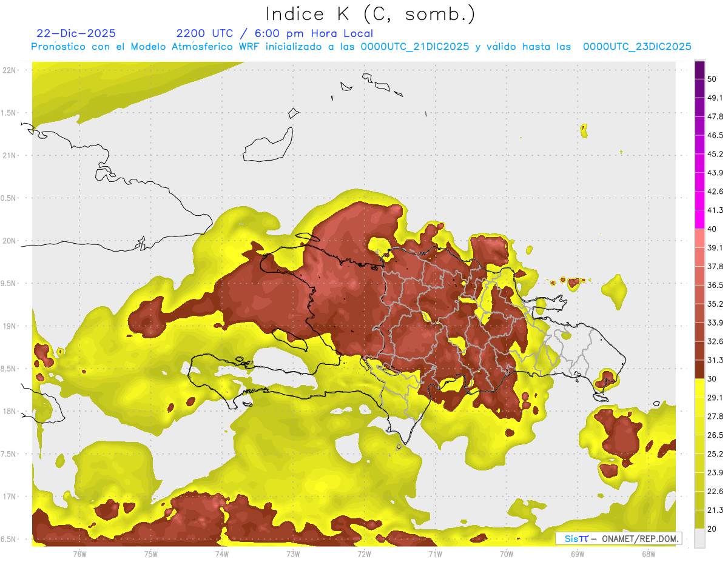Image resolution: width=728 pixels, height=562 pixels.
Task: Click the color bar label '33.9'
Action: 715,323
